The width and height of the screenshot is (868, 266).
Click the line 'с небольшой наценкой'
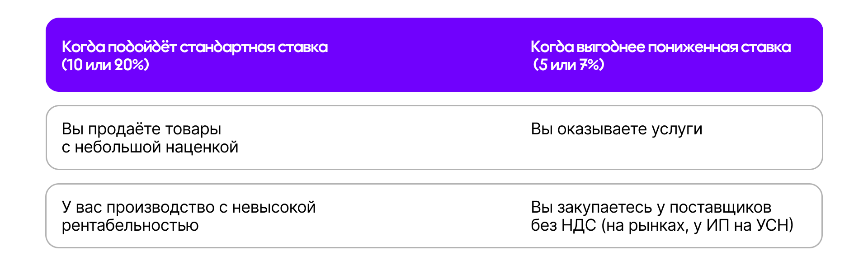[x=150, y=147]
